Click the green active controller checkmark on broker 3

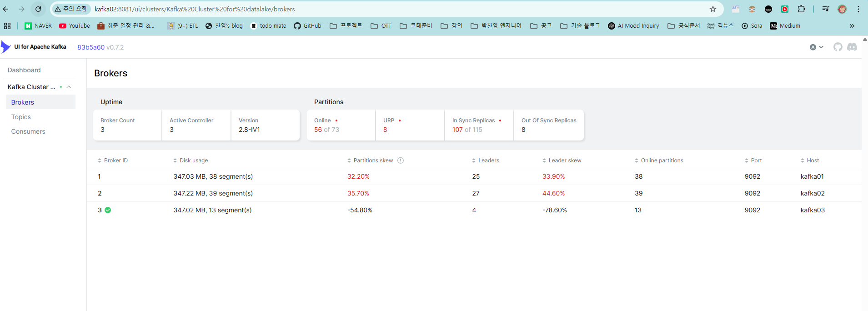[x=108, y=210]
